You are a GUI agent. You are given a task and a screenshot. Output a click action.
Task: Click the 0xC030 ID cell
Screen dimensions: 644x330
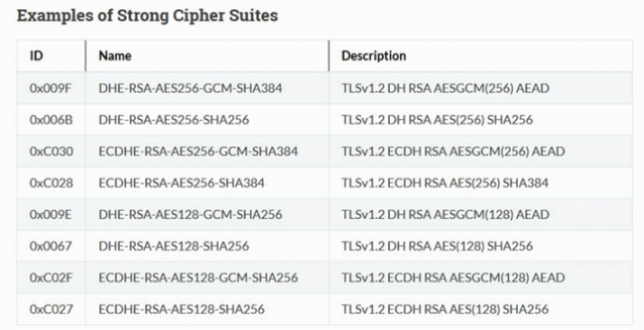51,152
